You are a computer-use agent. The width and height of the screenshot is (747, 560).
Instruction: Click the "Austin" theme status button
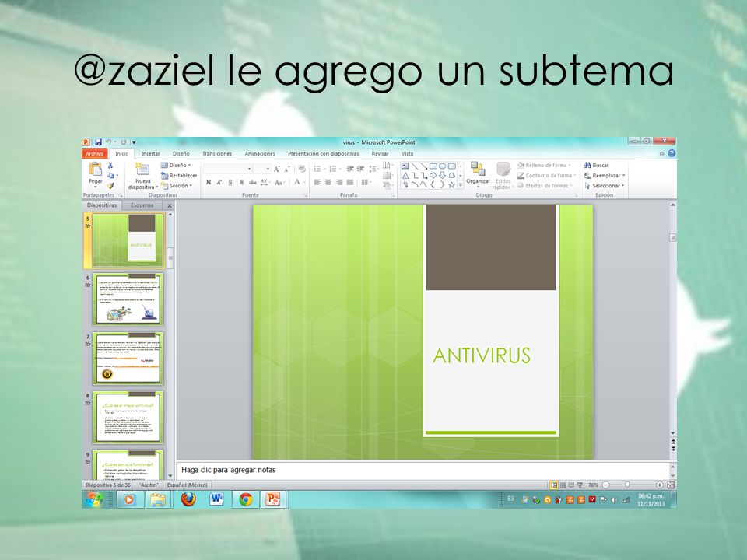pyautogui.click(x=149, y=485)
